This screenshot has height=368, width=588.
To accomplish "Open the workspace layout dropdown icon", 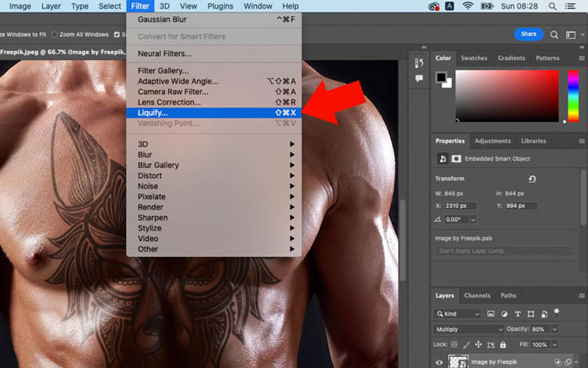I will tap(573, 34).
